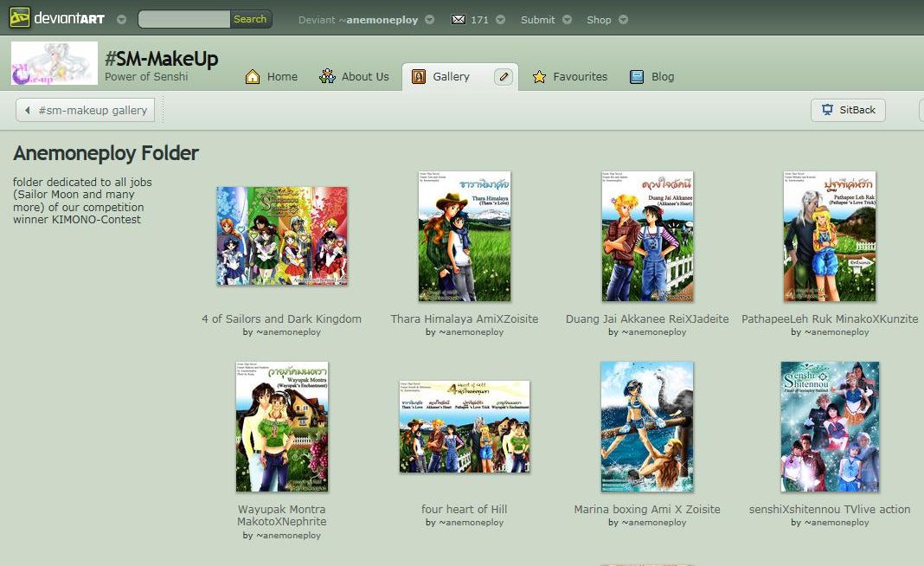Click PathapeeLeh Ruk MinakoXKunzite title link
924x566 pixels.
830,319
